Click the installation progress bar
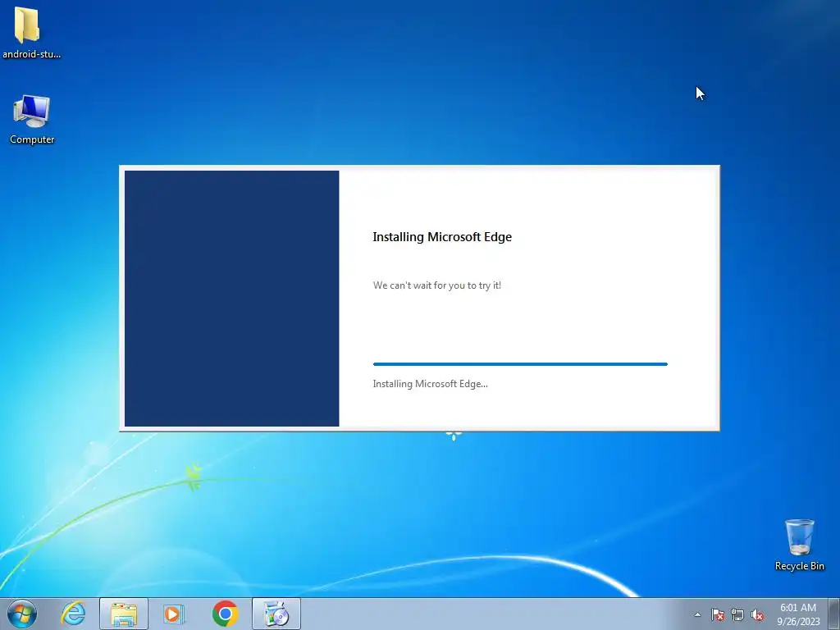Screen dimensions: 840x630 pyautogui.click(x=520, y=363)
